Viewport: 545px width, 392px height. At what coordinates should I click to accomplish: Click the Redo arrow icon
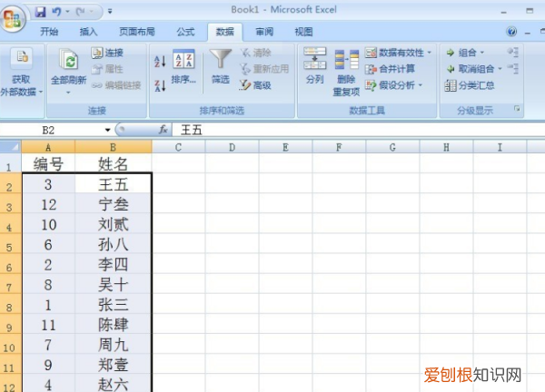(81, 12)
